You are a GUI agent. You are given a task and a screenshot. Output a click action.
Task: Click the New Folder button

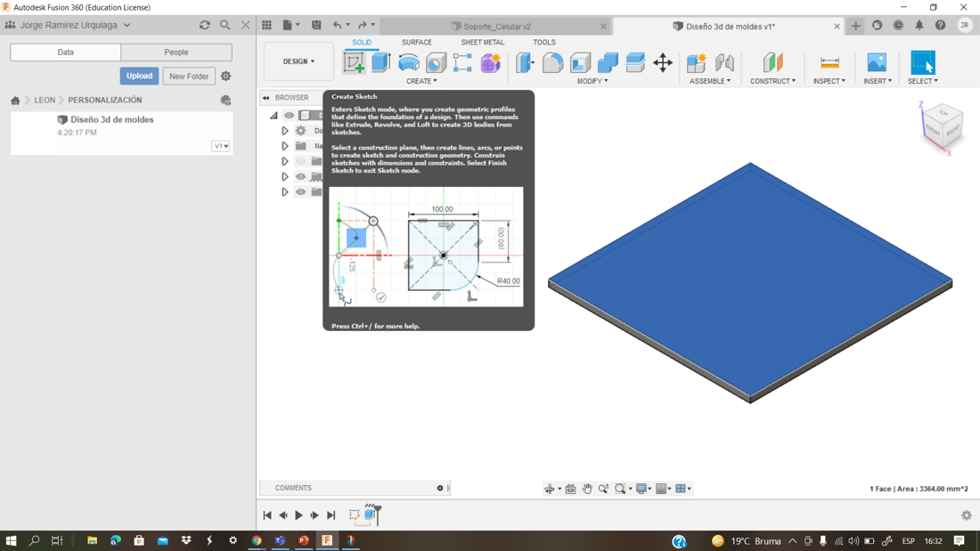(189, 77)
